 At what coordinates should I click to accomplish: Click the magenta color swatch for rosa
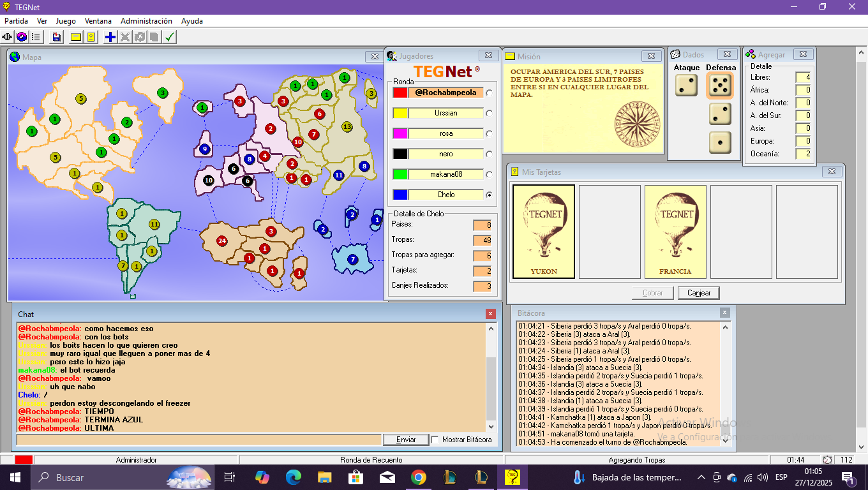pyautogui.click(x=400, y=133)
